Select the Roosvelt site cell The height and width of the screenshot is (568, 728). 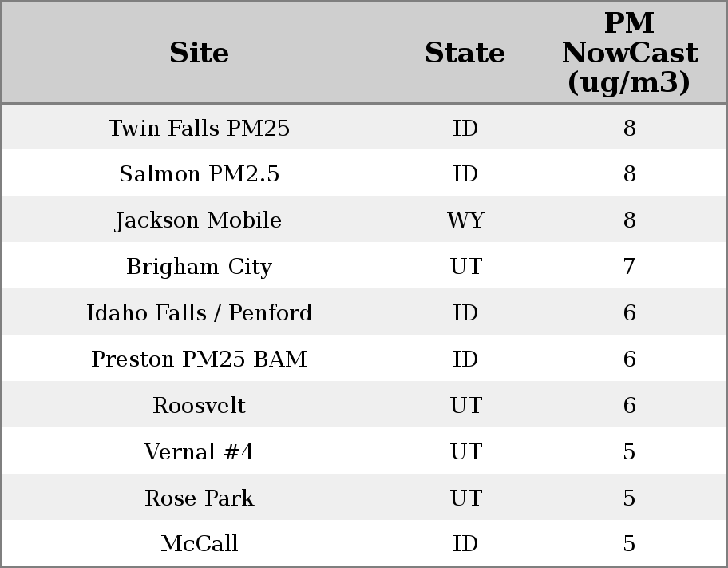pos(199,406)
